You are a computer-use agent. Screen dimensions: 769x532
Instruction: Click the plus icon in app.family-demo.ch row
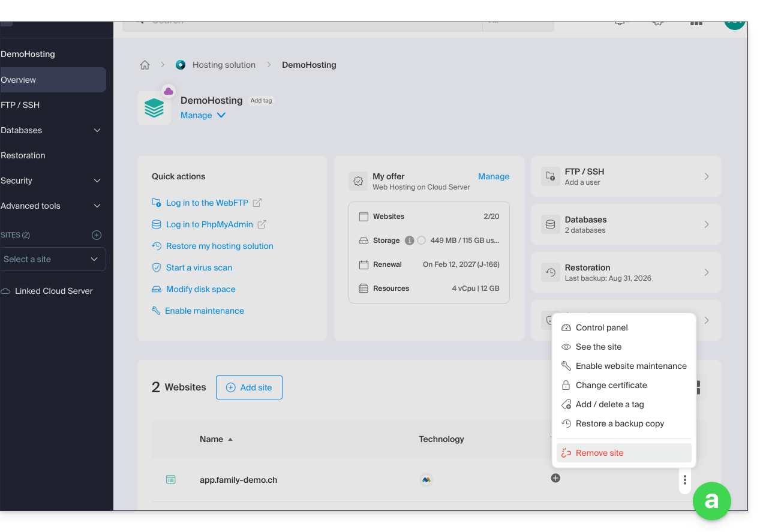point(555,478)
